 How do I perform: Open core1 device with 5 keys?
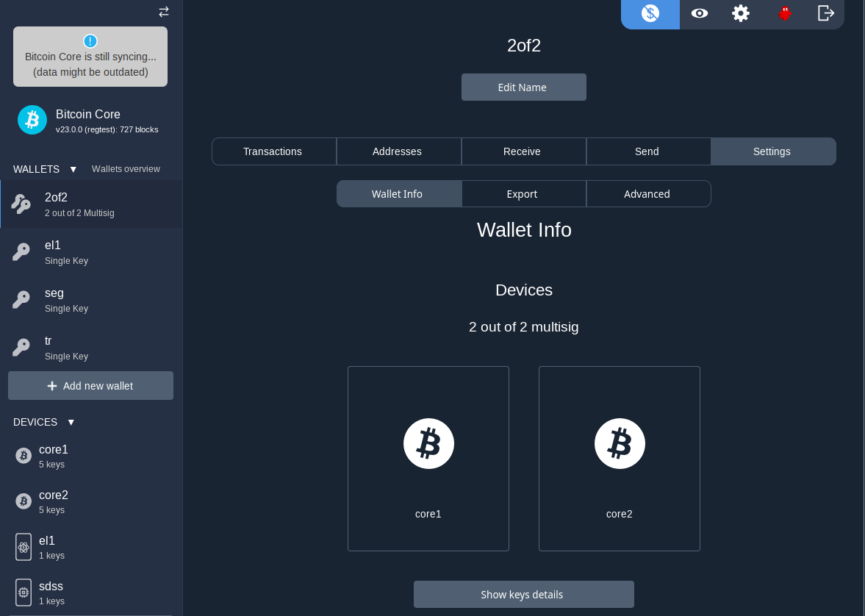pos(91,456)
